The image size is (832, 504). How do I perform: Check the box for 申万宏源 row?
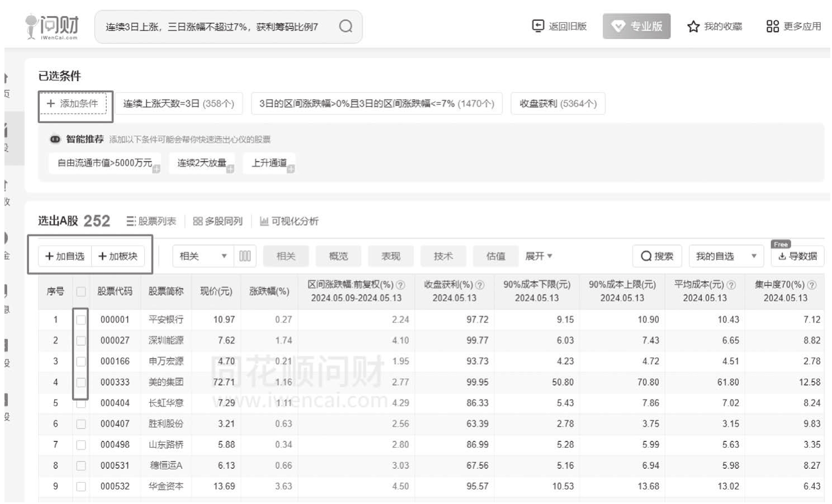click(x=81, y=362)
